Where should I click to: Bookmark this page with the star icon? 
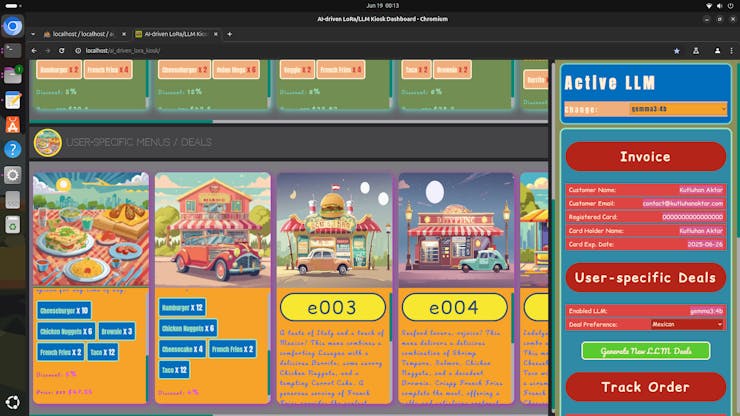click(676, 50)
